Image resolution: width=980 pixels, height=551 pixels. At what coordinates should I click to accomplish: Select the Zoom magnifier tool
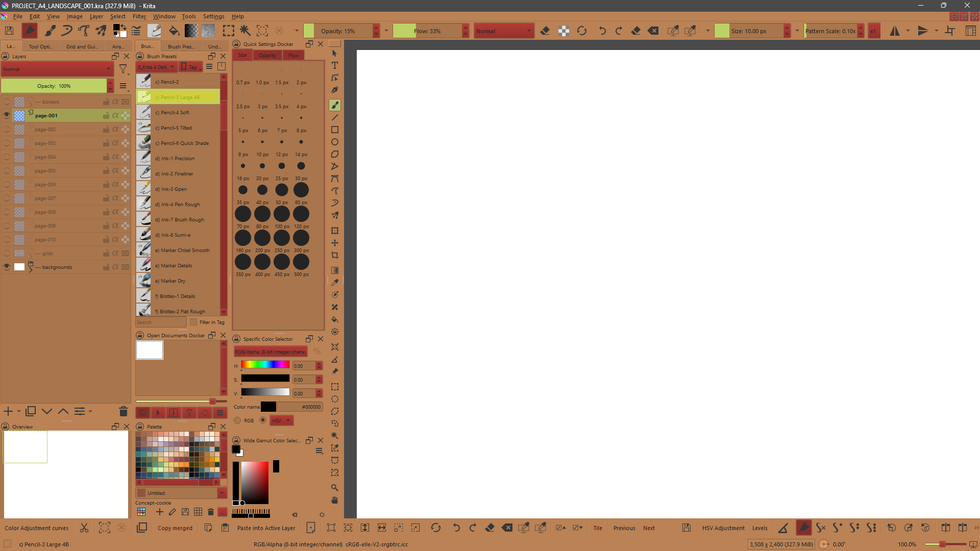tap(335, 488)
